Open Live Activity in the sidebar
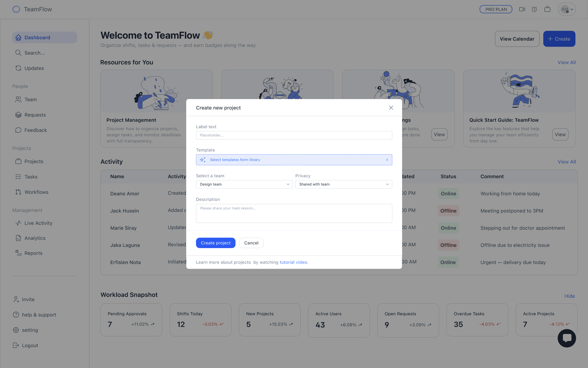Viewport: 588px width, 368px height. (38, 223)
